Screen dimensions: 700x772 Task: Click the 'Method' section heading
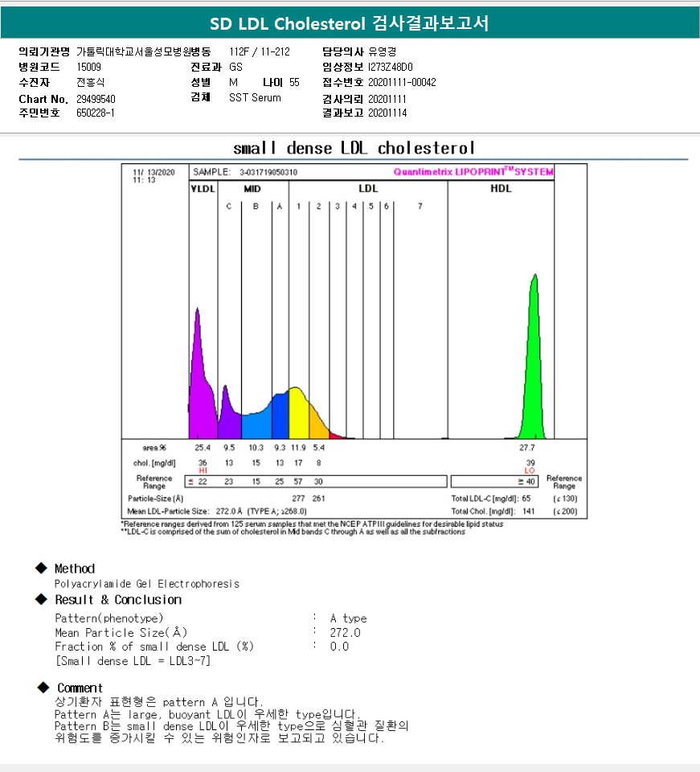click(x=74, y=569)
